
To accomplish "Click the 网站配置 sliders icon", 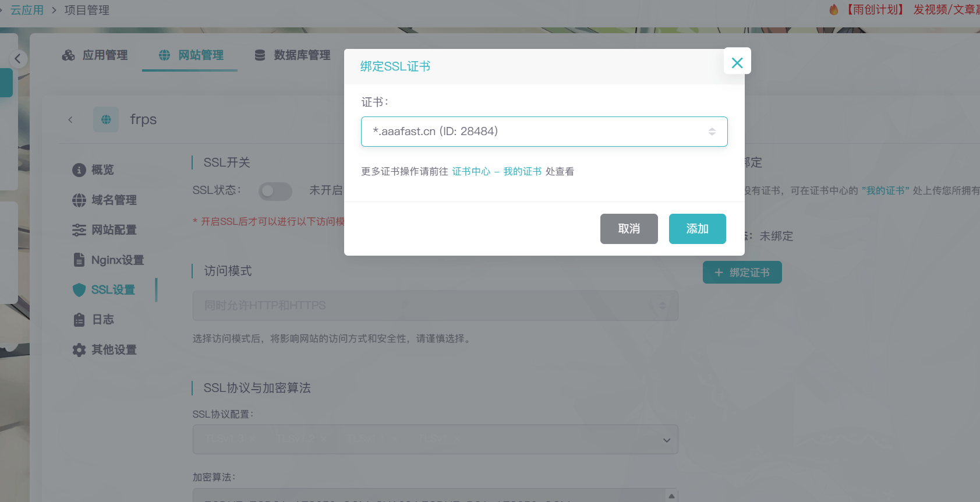I will (79, 230).
